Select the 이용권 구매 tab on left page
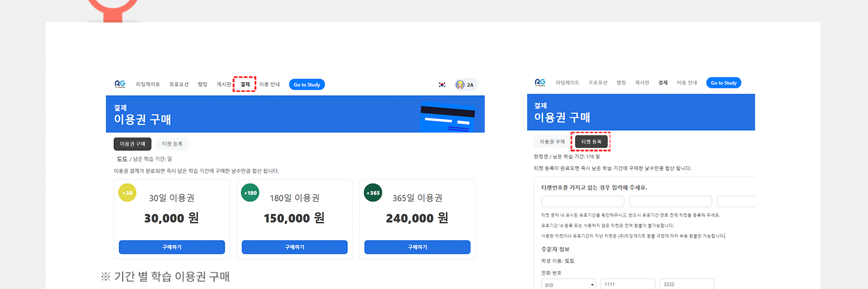Viewport: 868px width, 289px height. (133, 144)
